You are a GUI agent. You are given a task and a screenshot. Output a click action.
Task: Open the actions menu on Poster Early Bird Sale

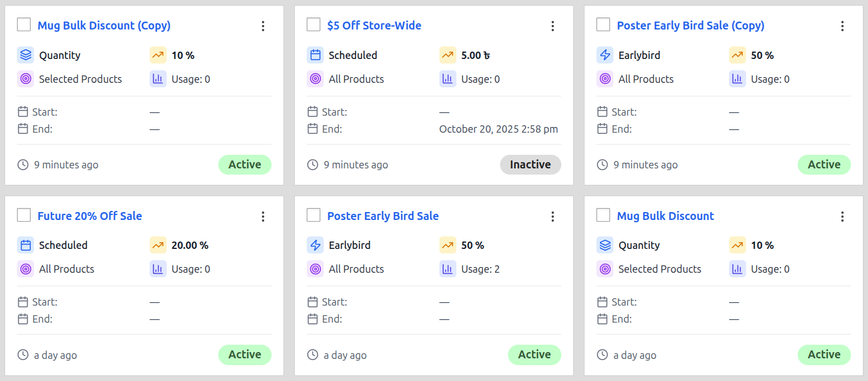(553, 216)
